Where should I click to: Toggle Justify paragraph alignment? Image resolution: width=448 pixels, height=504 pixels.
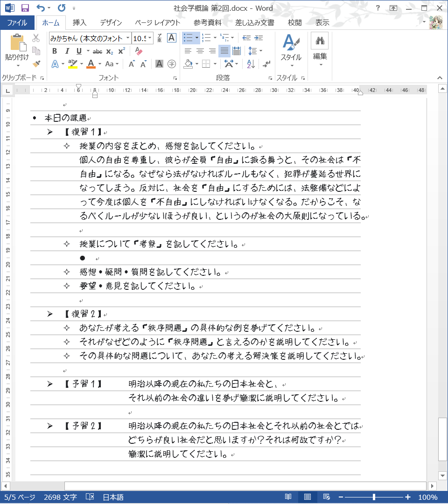(224, 51)
